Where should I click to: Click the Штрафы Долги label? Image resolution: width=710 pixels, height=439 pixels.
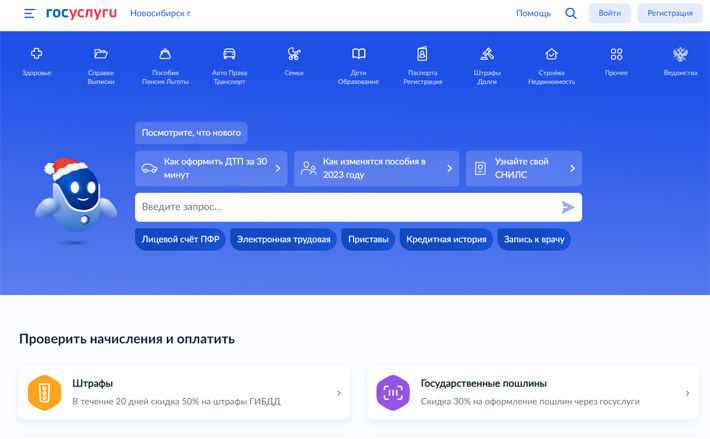coord(487,77)
